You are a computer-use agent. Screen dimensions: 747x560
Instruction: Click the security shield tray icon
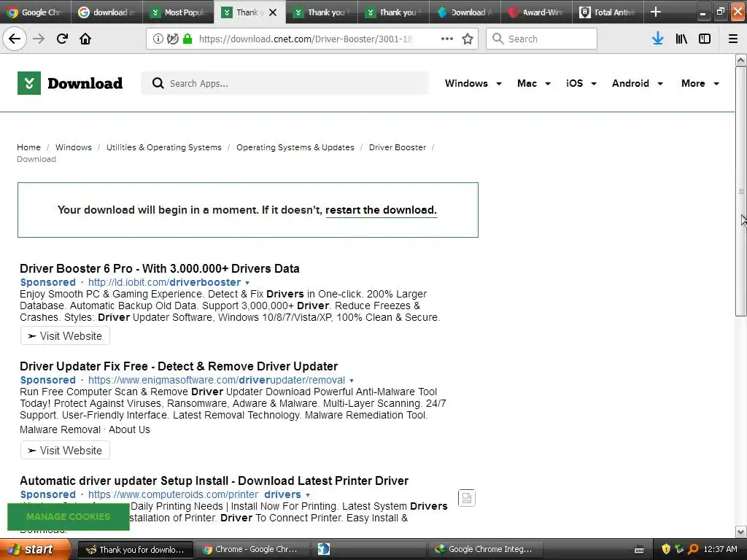click(666, 549)
